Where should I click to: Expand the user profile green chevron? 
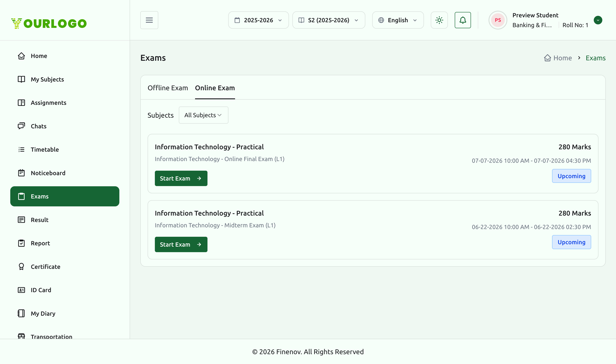tap(598, 20)
